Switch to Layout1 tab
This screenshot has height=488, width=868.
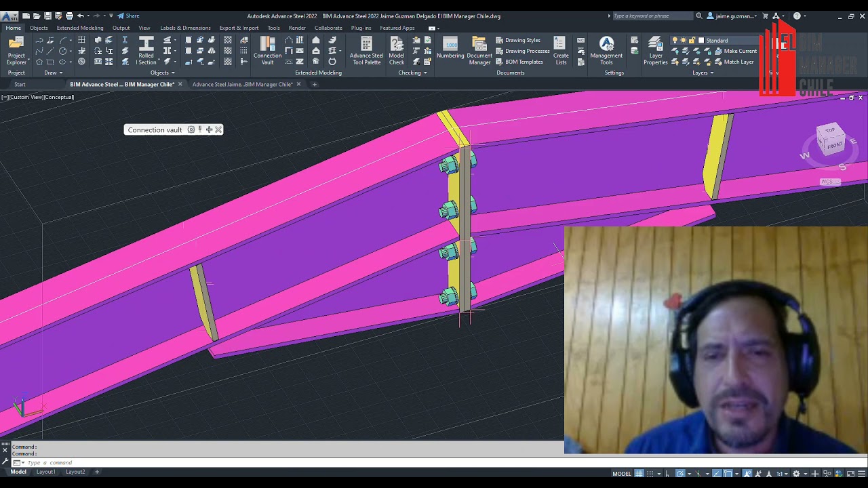point(45,472)
